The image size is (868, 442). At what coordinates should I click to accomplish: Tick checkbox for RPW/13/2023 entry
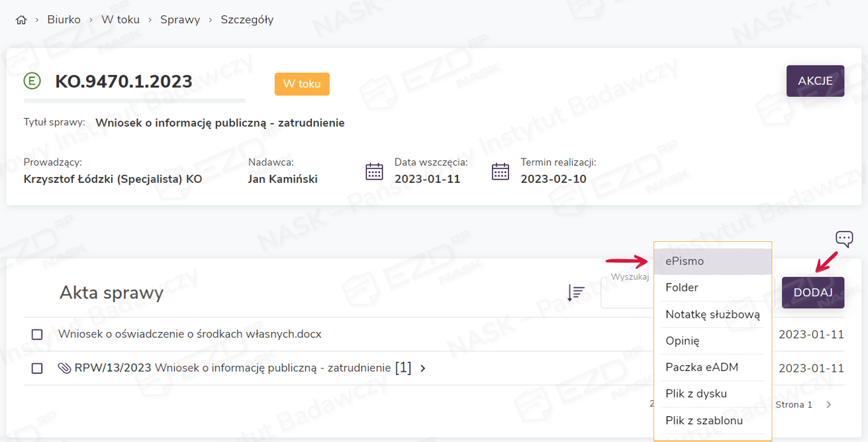(37, 368)
